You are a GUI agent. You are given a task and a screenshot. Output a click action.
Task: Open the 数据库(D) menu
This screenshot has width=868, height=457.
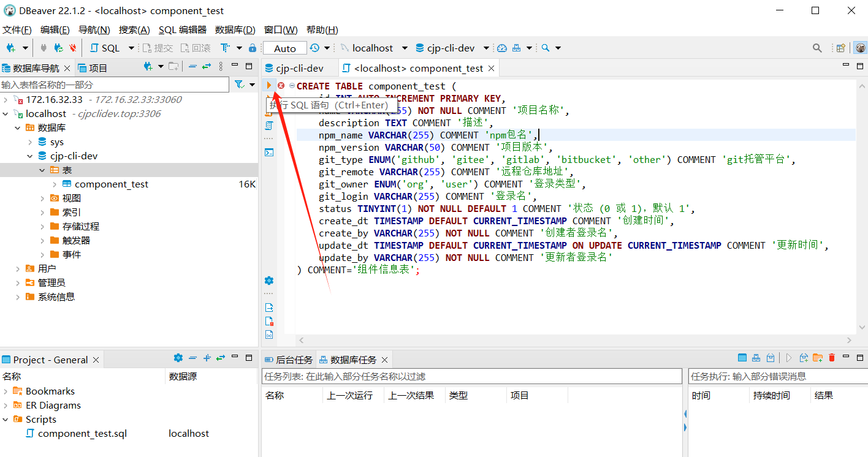235,29
